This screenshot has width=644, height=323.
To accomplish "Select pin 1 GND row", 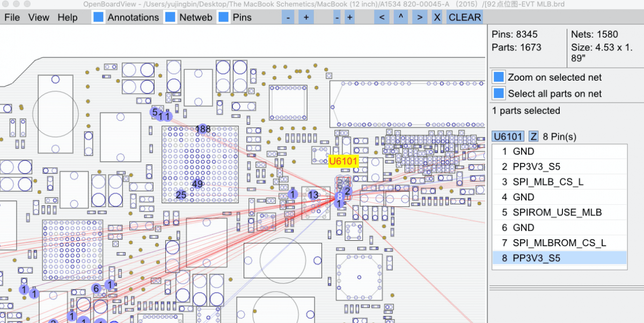I will (559, 152).
